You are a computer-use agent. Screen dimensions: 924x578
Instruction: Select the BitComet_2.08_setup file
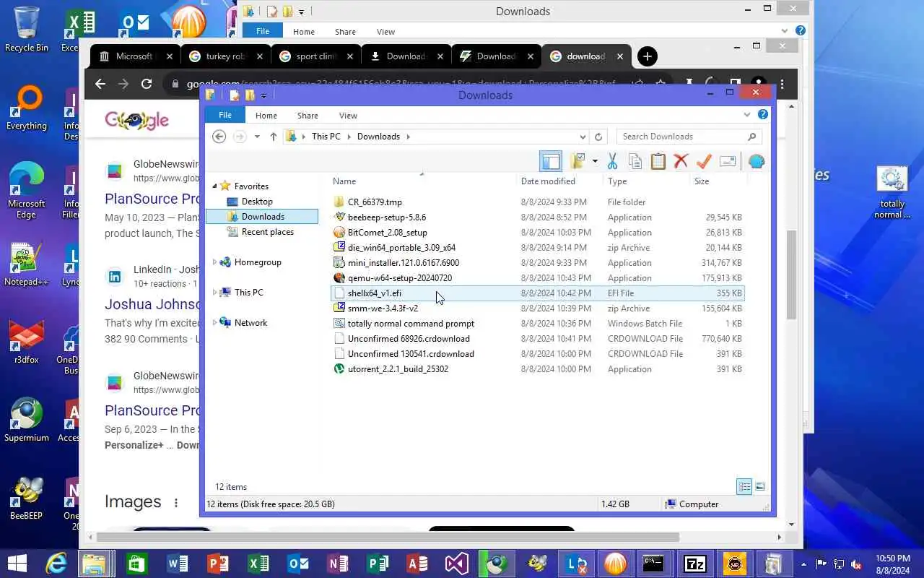[x=538, y=233]
